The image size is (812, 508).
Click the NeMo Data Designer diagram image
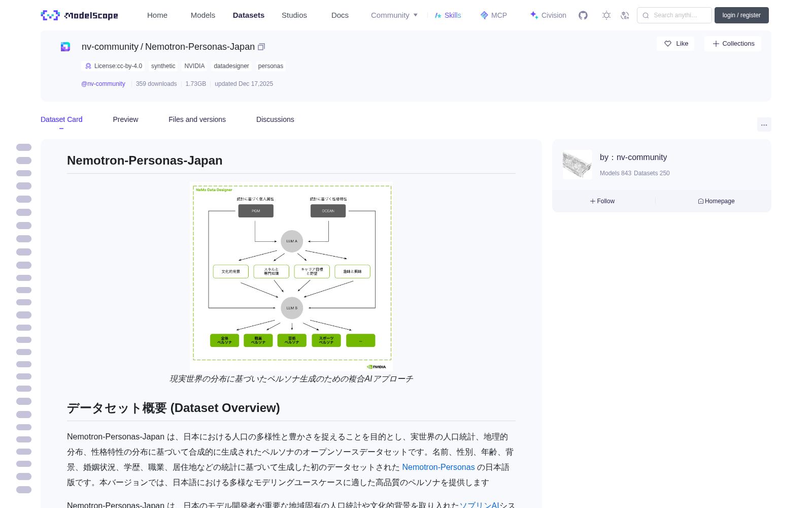291,276
